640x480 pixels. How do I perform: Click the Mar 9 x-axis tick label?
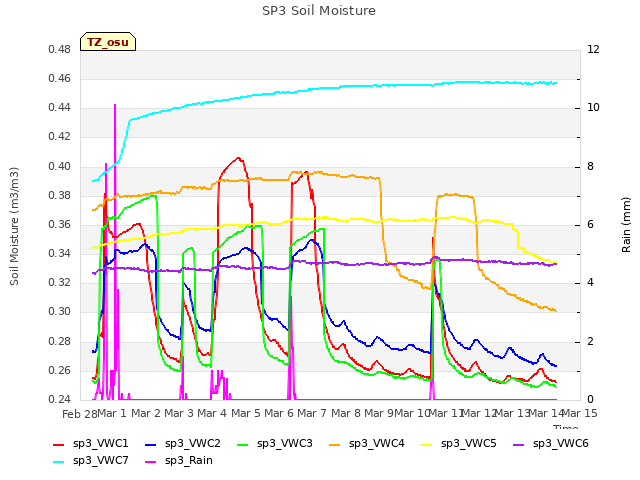coord(379,413)
